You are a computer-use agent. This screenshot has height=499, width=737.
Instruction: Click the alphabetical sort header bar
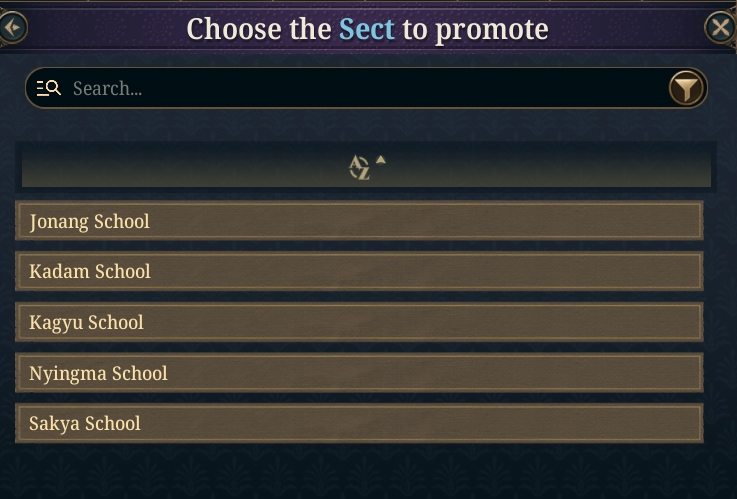(366, 168)
